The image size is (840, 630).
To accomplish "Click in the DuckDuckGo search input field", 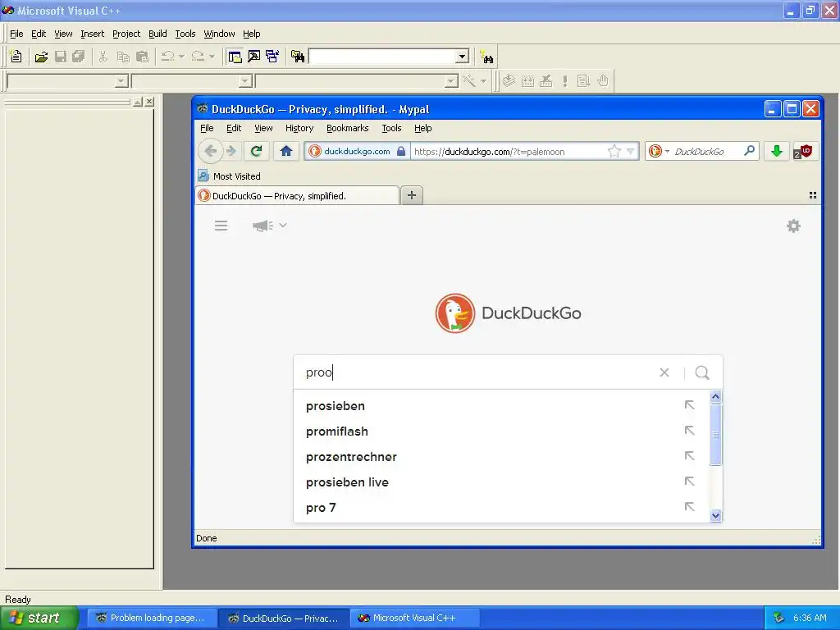I will coord(477,372).
